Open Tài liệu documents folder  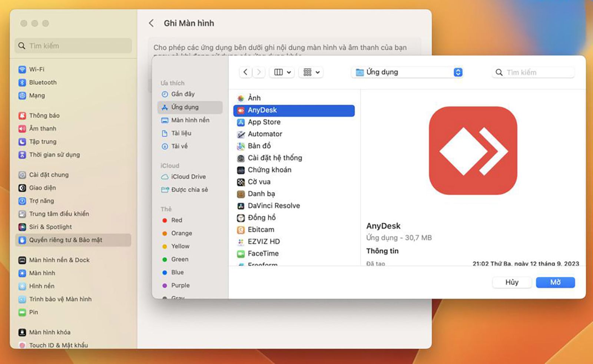[x=190, y=133]
